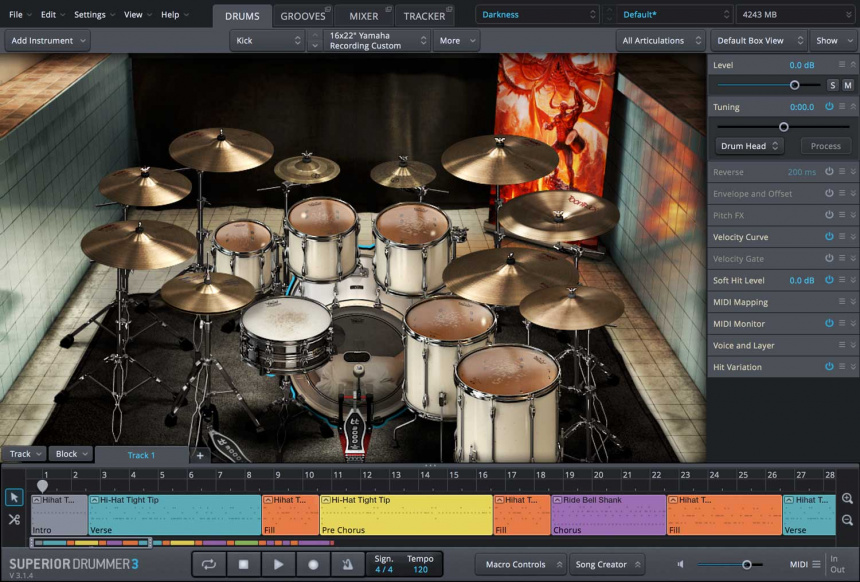Zoom in on the track timeline
Viewport: 860px width, 582px height.
847,498
